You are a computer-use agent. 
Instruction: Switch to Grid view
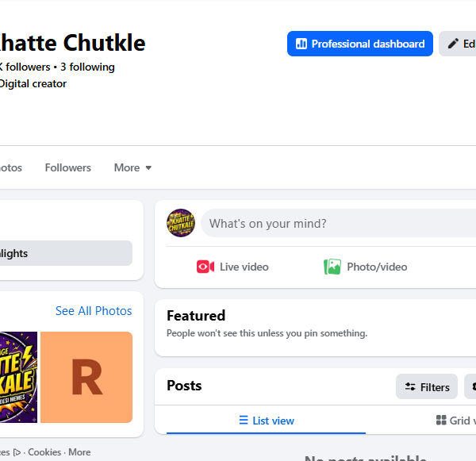click(x=455, y=421)
